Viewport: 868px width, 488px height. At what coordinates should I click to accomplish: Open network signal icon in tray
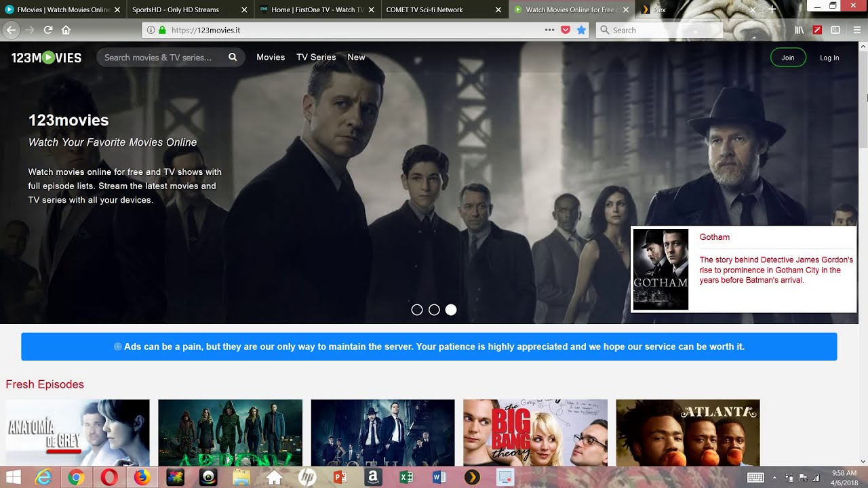click(816, 478)
